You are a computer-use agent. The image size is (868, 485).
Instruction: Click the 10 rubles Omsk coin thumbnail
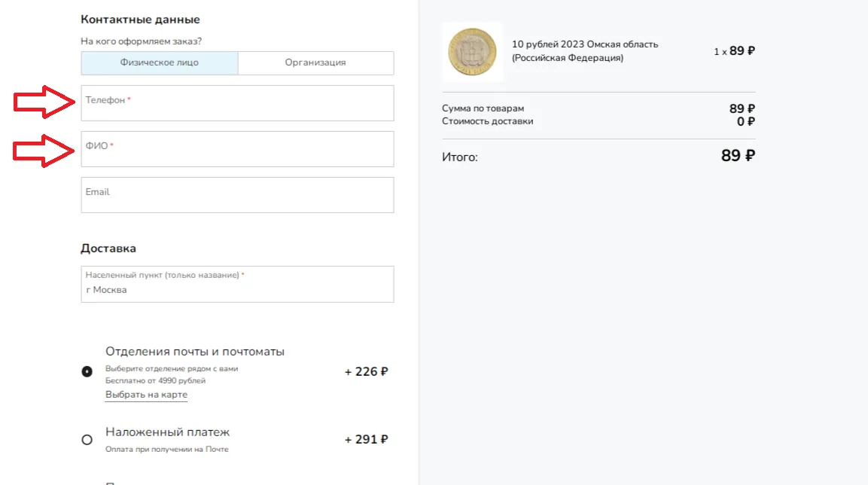(472, 52)
